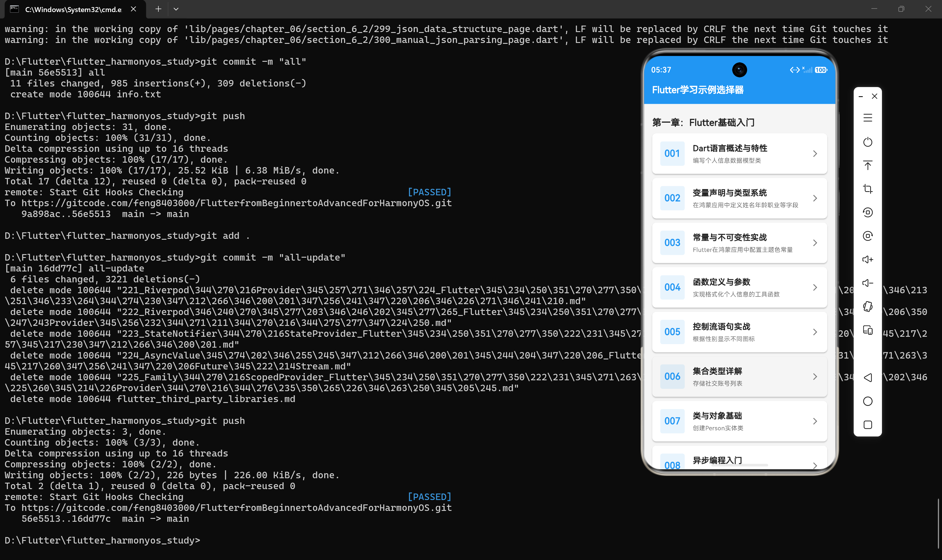The image size is (942, 560).
Task: Tap the 001 number badge
Action: point(672,154)
